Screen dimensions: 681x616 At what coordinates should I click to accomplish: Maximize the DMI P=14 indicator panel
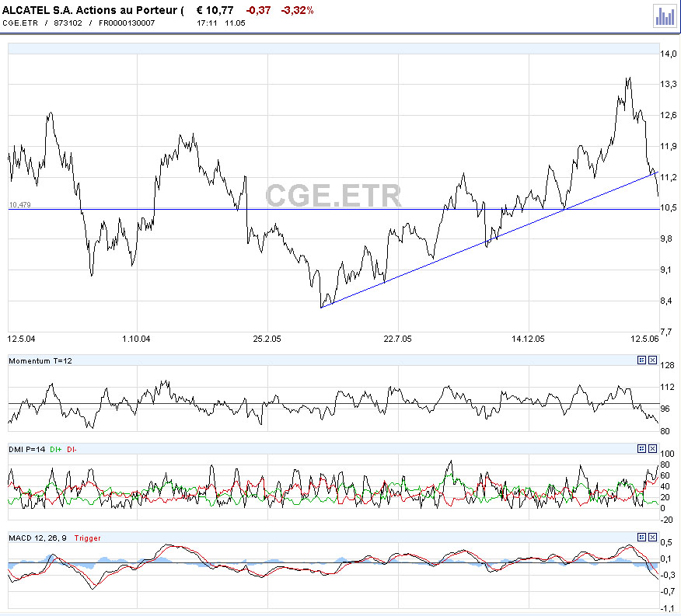pyautogui.click(x=641, y=448)
